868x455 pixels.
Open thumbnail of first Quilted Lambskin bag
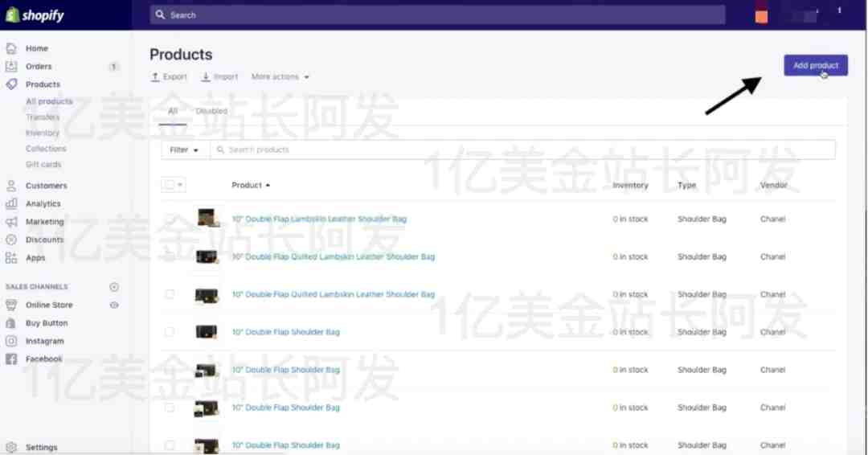207,256
